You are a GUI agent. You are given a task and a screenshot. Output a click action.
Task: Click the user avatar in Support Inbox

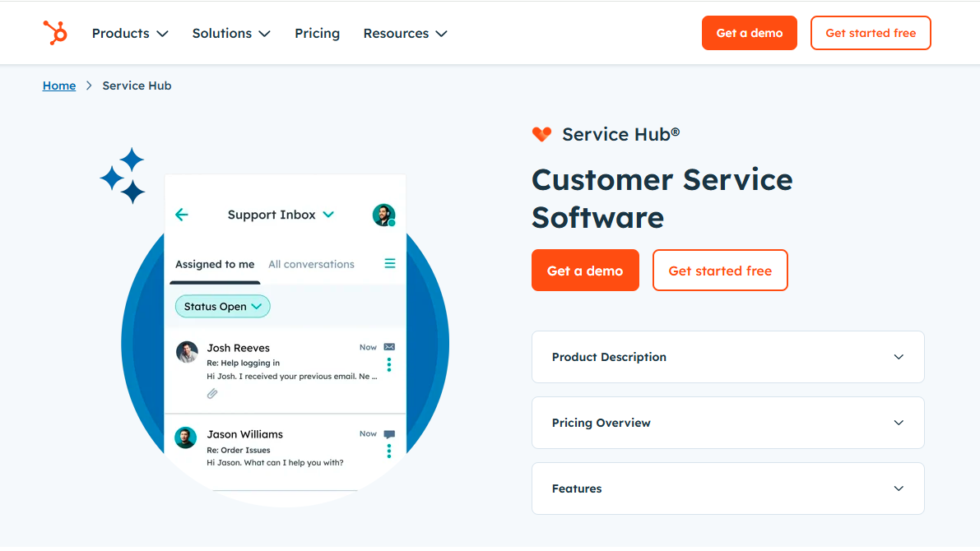click(383, 215)
